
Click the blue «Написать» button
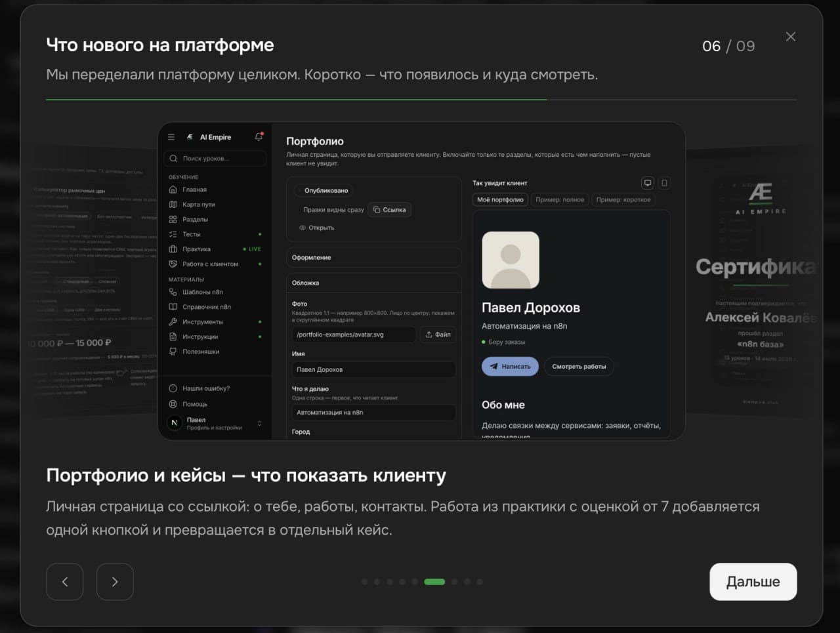[x=511, y=367]
